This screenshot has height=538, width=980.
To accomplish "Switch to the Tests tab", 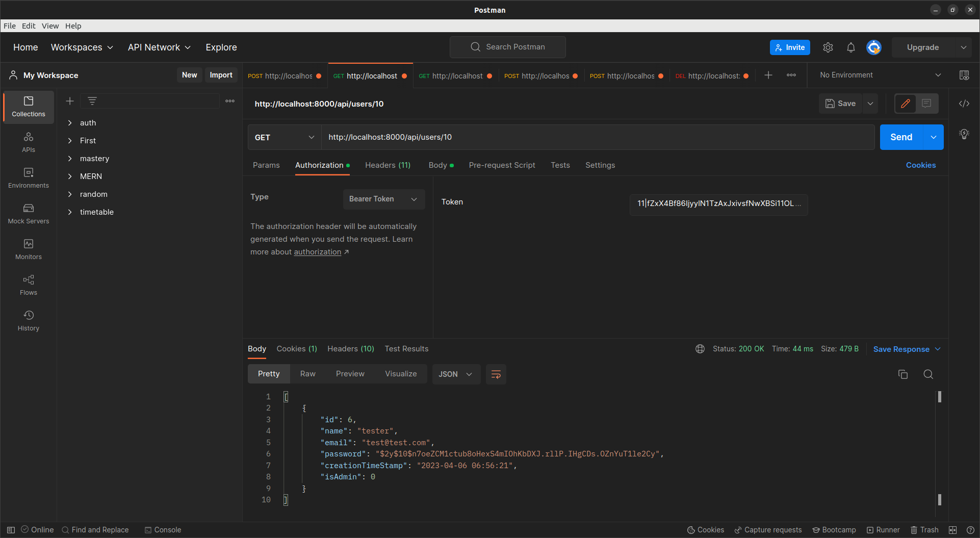I will [x=560, y=165].
